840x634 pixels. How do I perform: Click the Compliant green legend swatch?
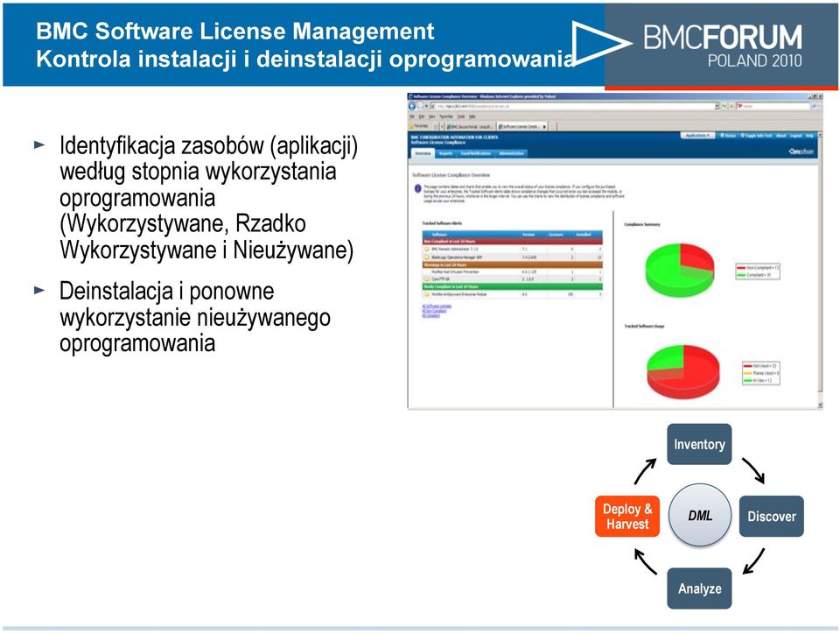point(741,275)
